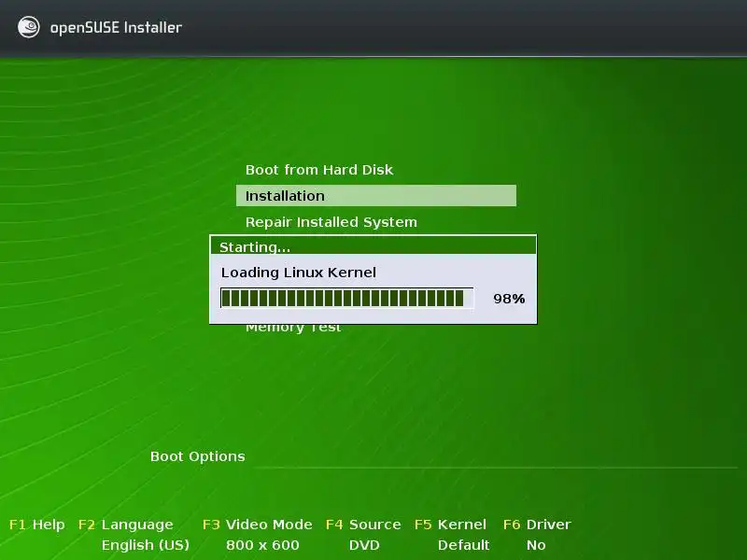Open the F3 Video Mode selector
Screen dimensions: 747x560
click(258, 525)
